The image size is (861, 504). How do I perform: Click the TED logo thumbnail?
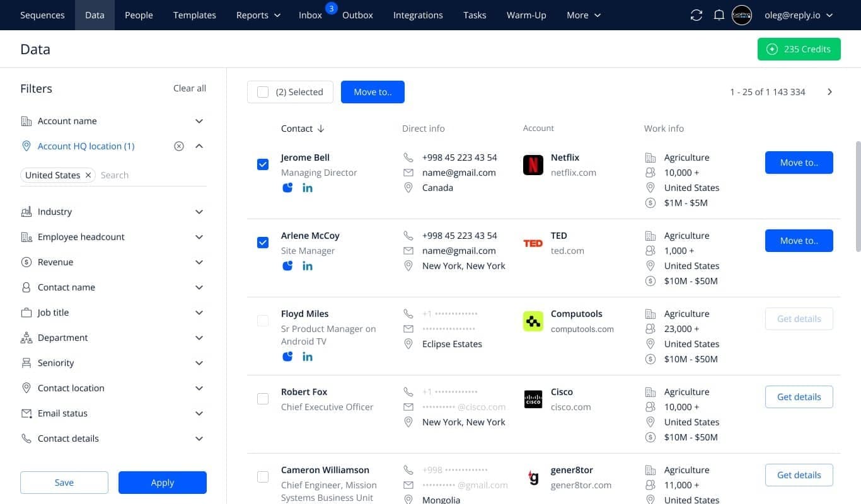(533, 243)
